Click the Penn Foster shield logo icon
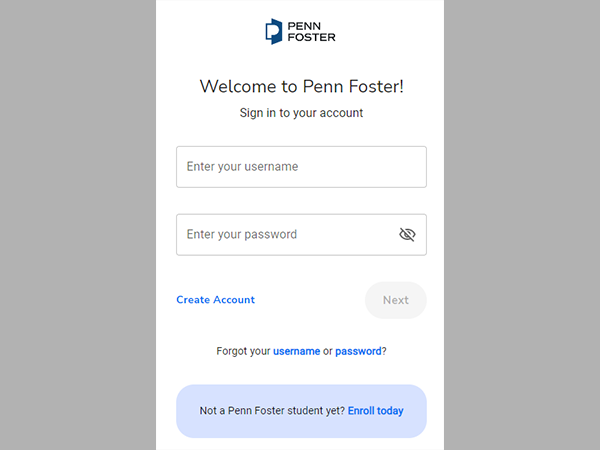This screenshot has width=600, height=450. click(274, 31)
